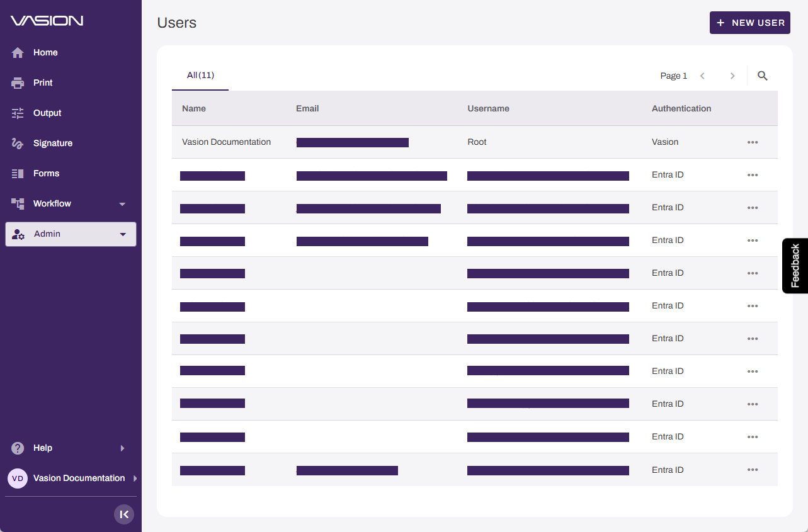The width and height of the screenshot is (808, 532).
Task: Open user search with magnifier icon
Action: [763, 76]
